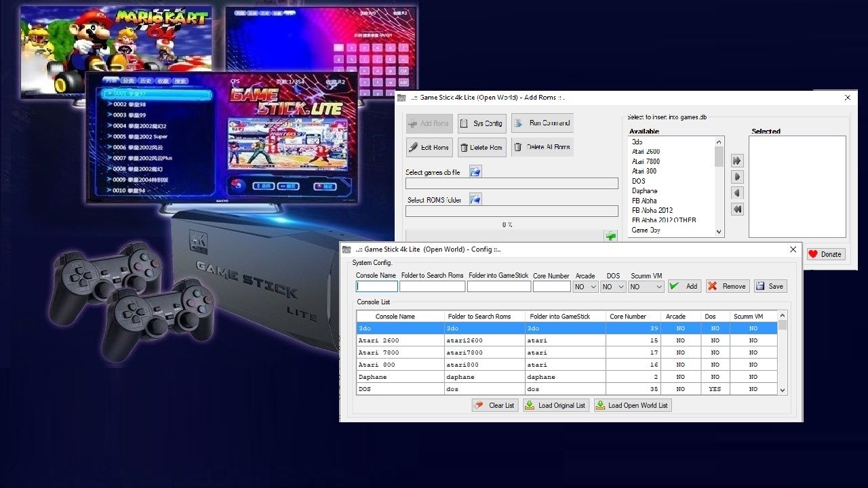Select the Atari 7800 row in Console List
Viewport: 868px width, 488px height.
point(567,352)
